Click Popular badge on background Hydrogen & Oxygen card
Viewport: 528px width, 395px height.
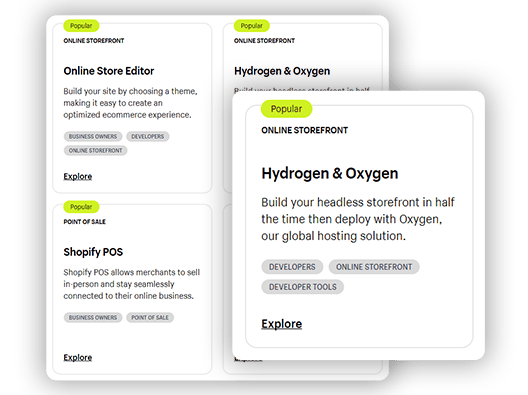tap(252, 26)
